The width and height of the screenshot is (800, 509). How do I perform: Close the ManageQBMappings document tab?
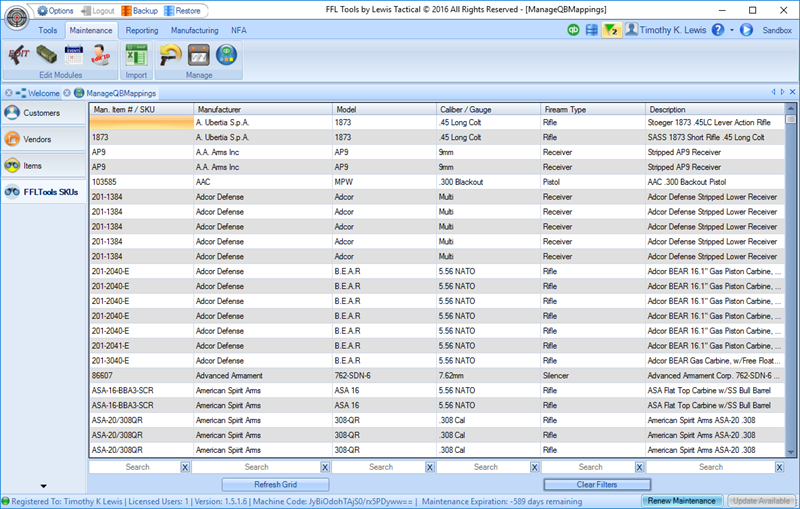[67, 93]
